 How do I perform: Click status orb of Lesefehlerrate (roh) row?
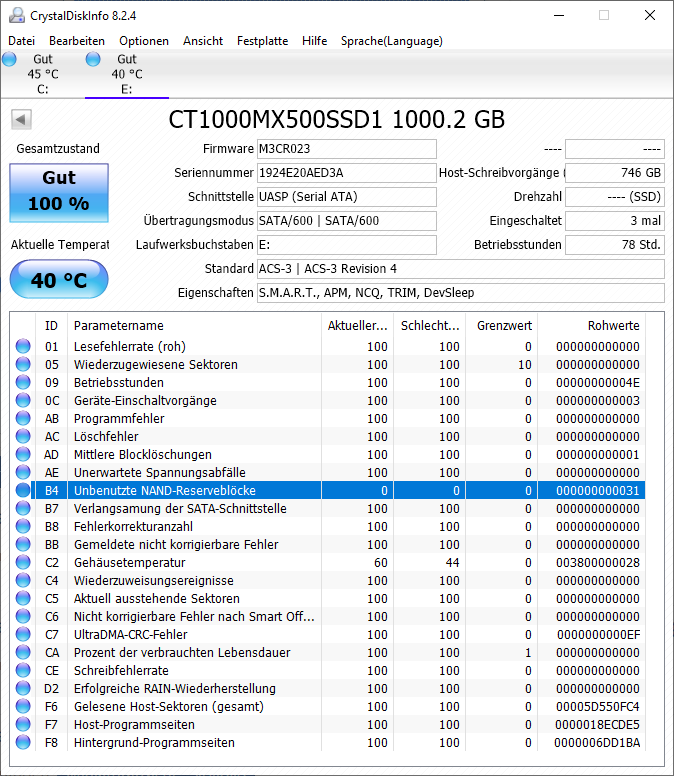pos(23,346)
